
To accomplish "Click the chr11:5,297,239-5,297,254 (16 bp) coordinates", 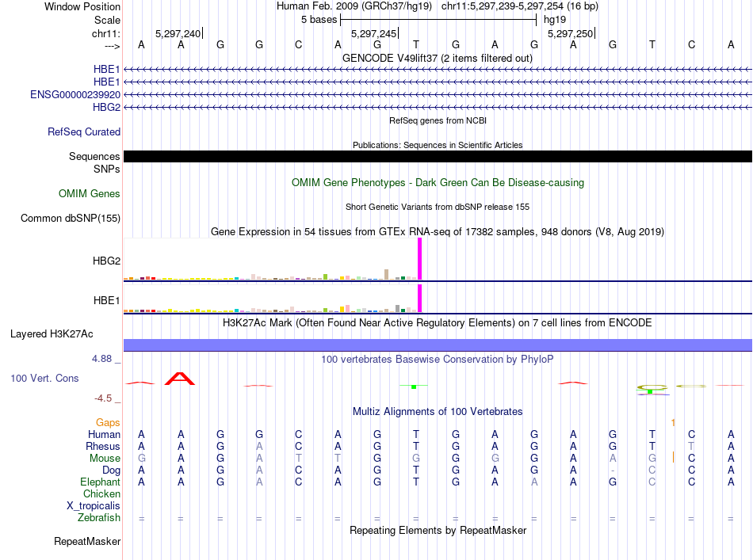I will click(x=520, y=6).
